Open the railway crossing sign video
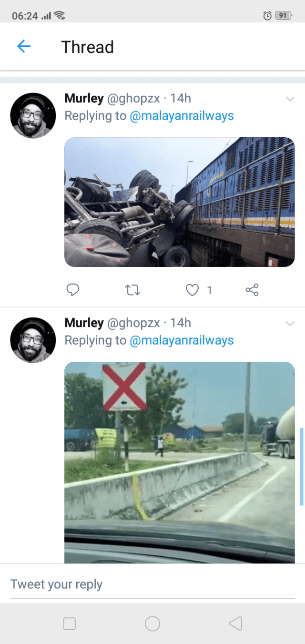Viewport: 305px width, 644px height. click(180, 462)
